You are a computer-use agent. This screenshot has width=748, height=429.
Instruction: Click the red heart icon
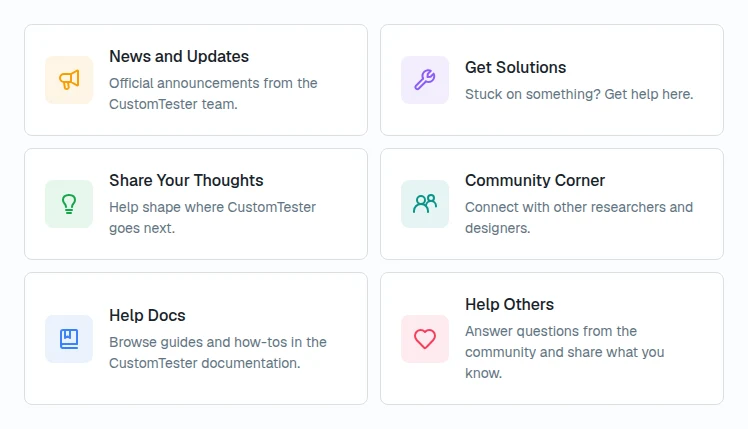pyautogui.click(x=425, y=339)
